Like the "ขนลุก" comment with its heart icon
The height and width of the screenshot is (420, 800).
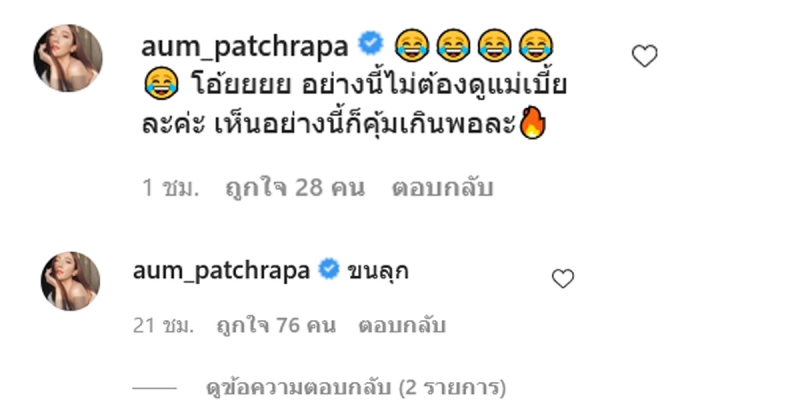563,279
